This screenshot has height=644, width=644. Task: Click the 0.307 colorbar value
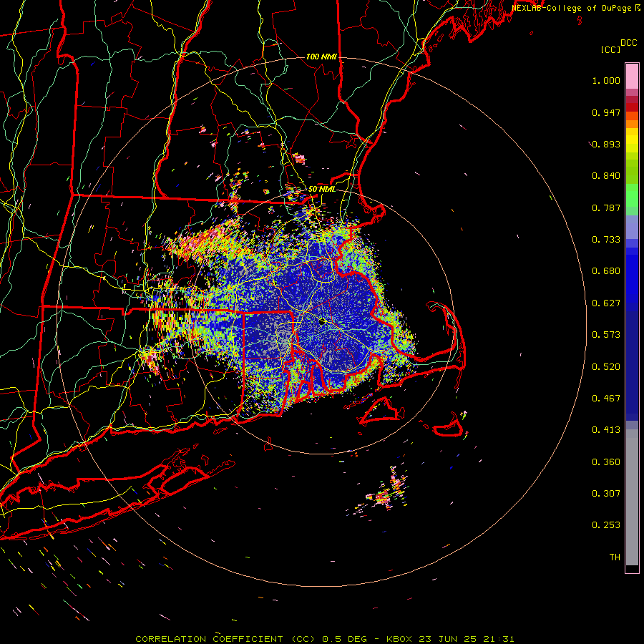(606, 494)
